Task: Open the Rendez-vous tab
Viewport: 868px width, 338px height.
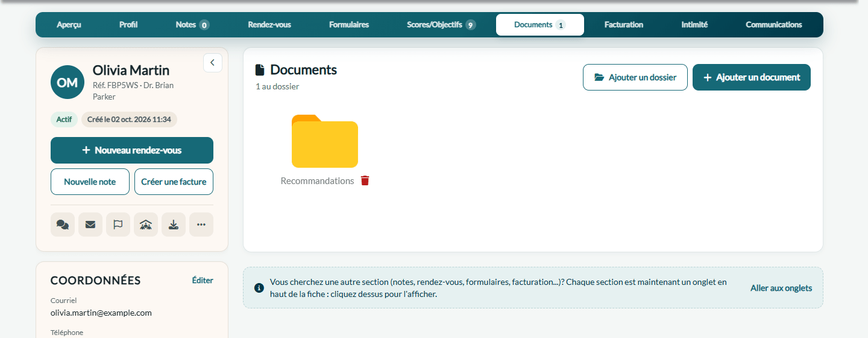Action: click(269, 25)
